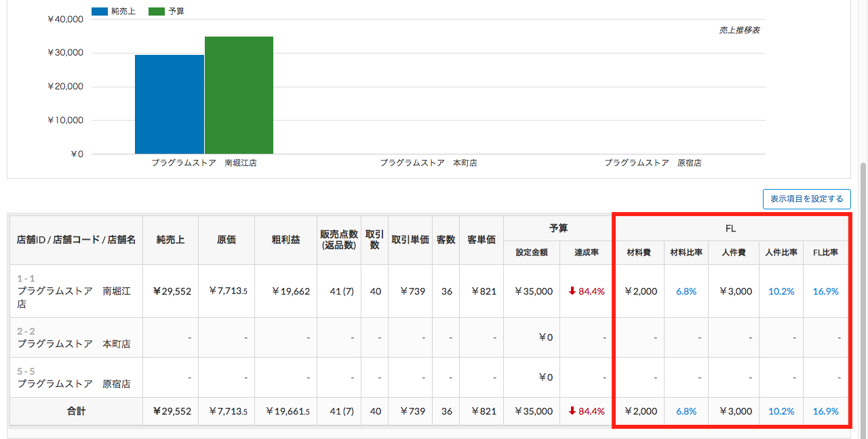Click the FL group header
This screenshot has width=868, height=439.
[x=731, y=229]
